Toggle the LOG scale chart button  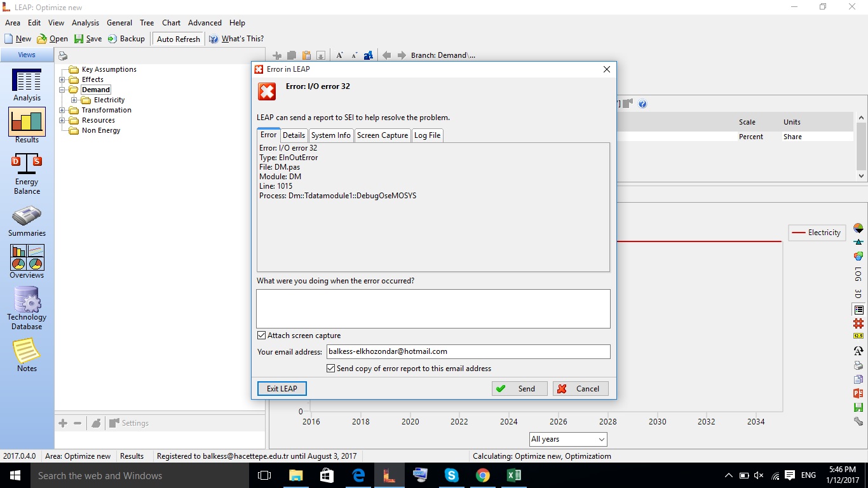tap(858, 274)
